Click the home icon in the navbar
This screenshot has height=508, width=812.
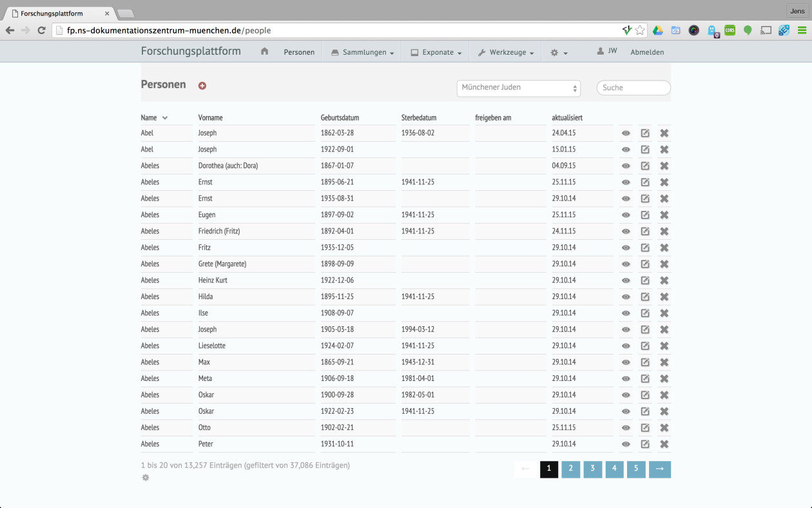pyautogui.click(x=264, y=52)
